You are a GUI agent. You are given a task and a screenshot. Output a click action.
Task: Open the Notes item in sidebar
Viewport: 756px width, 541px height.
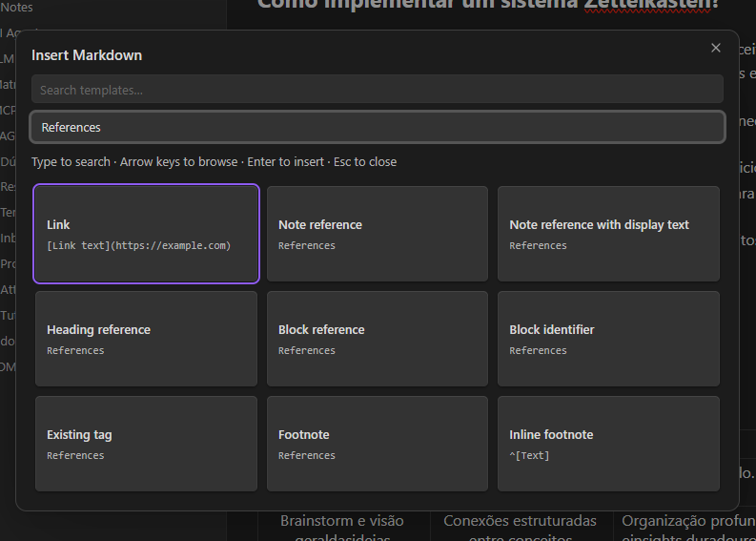click(x=16, y=8)
